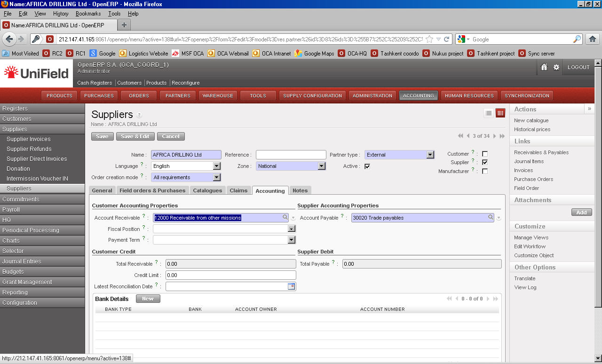The width and height of the screenshot is (602, 364).
Task: Click the form view icon
Action: 500,113
